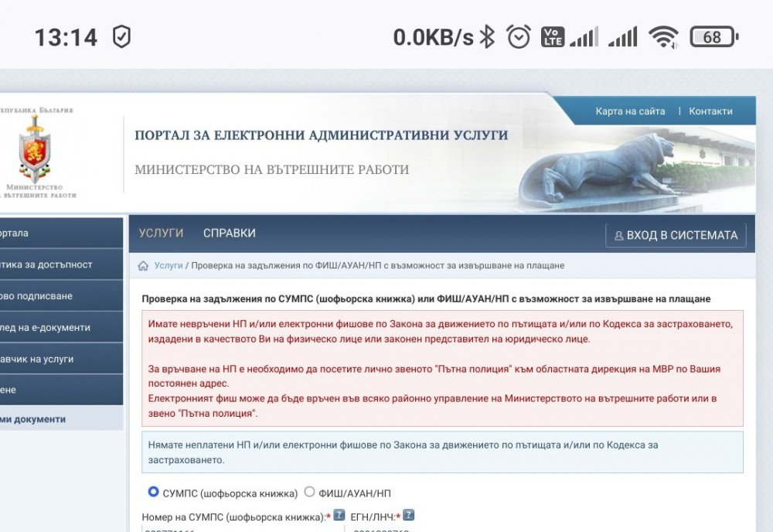This screenshot has height=532, width=773.
Task: Open the УСЛУГИ menu tab
Action: click(x=161, y=234)
